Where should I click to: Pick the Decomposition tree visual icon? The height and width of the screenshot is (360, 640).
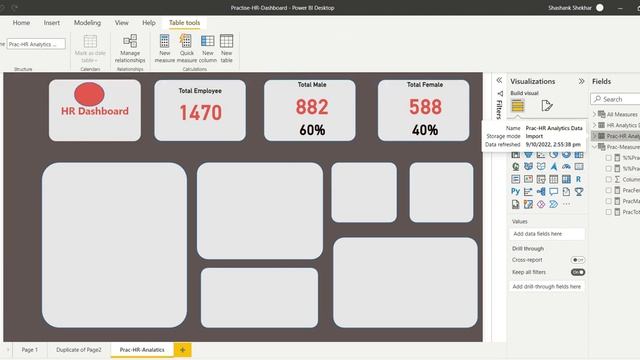tap(541, 191)
